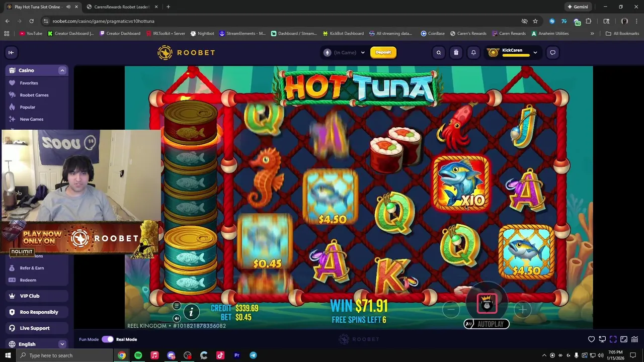Screen dimensions: 644x362
Task: Collapse the Roobet sidebar with arrow icon
Action: click(11, 52)
